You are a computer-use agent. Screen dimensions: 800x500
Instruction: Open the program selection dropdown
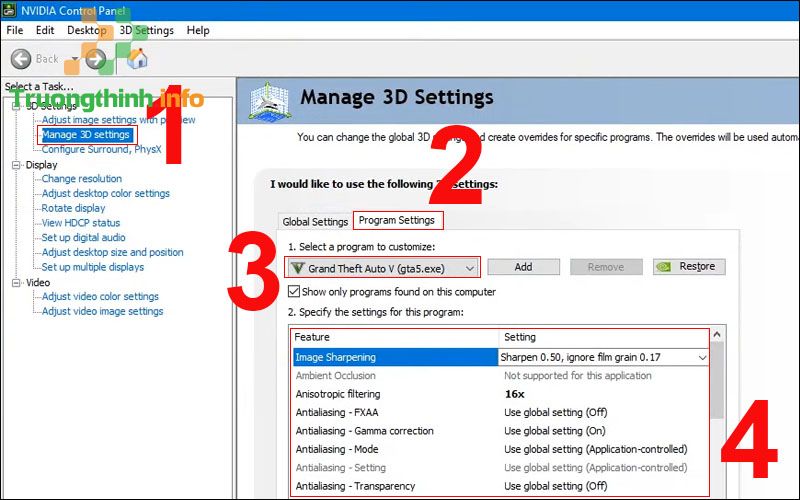click(382, 268)
